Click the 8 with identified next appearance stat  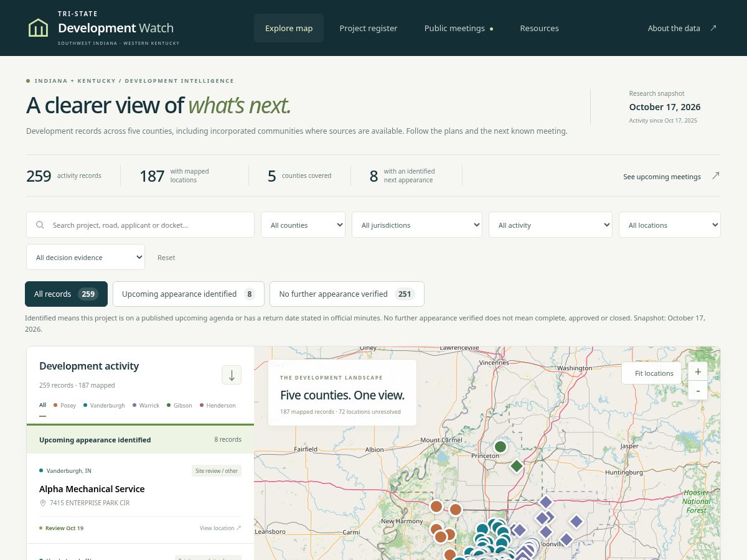[402, 176]
